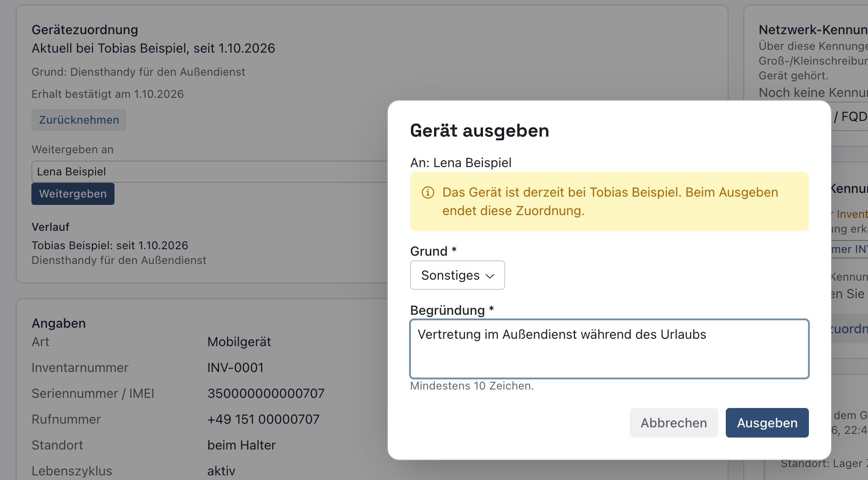
Task: Click the Weitergeben an field with Lena Beispiel
Action: (210, 172)
